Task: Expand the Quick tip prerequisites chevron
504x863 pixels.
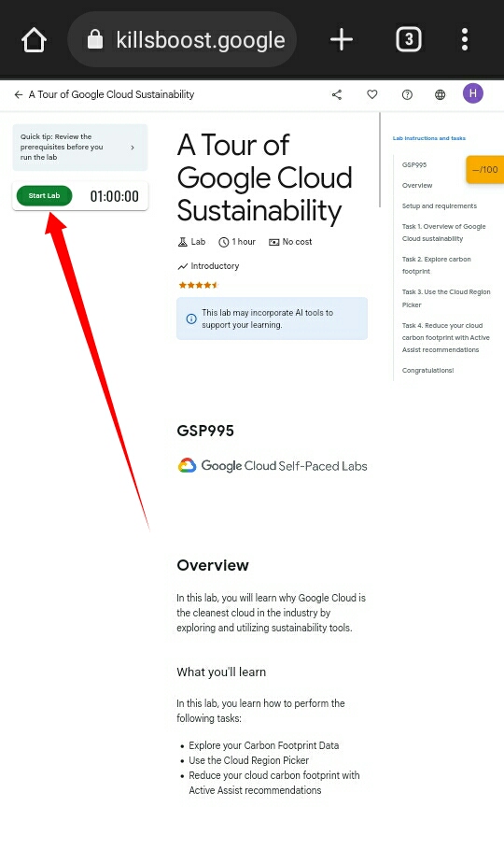Action: pos(132,148)
